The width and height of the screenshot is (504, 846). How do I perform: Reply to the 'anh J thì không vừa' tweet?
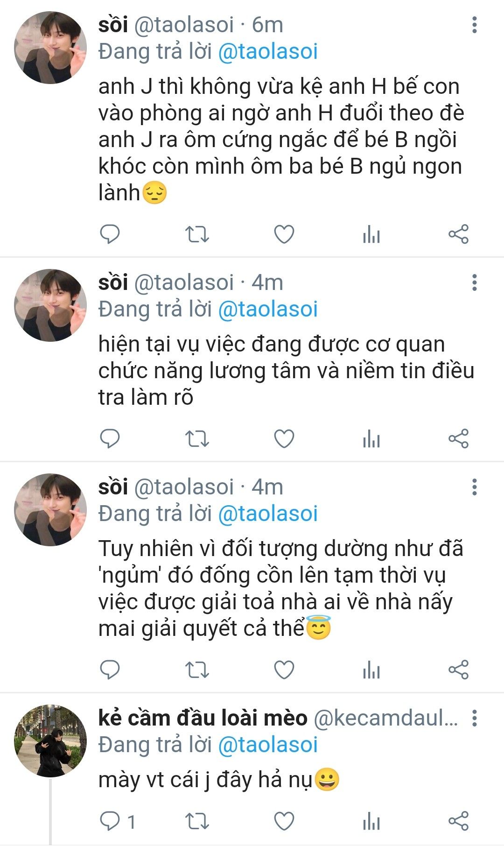[x=110, y=234]
